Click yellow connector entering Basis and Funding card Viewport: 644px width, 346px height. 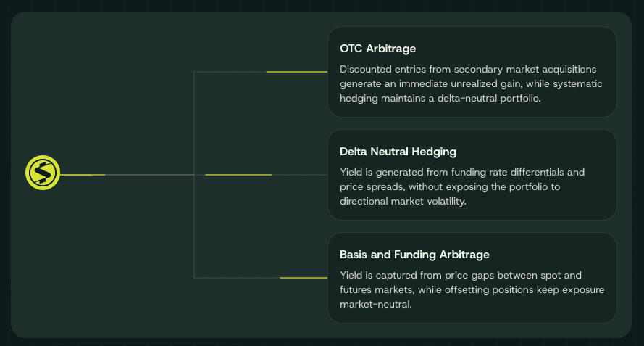point(304,278)
